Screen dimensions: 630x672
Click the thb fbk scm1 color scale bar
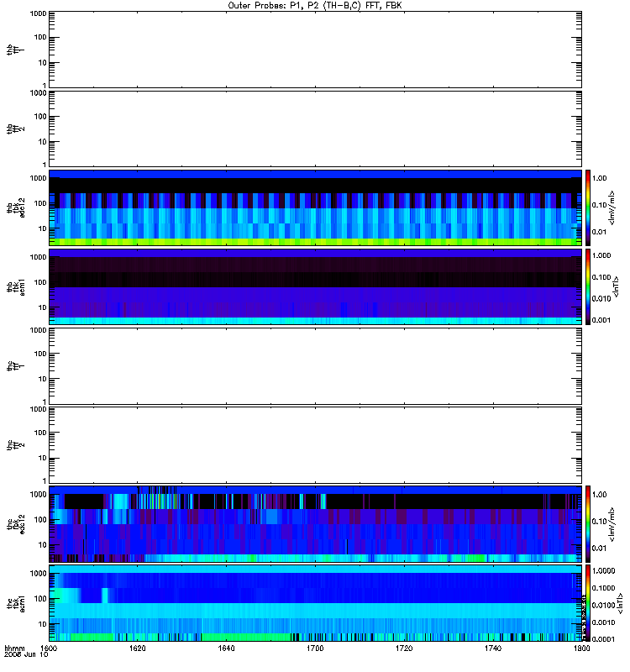click(588, 286)
